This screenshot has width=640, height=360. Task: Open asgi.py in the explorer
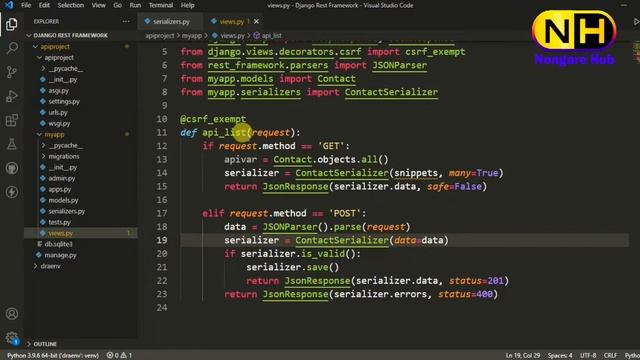pos(58,91)
